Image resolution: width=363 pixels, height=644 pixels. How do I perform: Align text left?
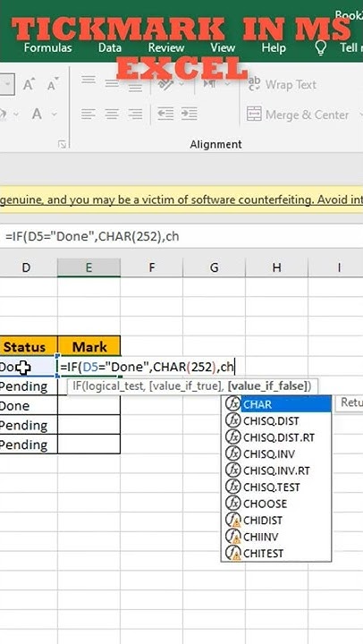coord(89,114)
